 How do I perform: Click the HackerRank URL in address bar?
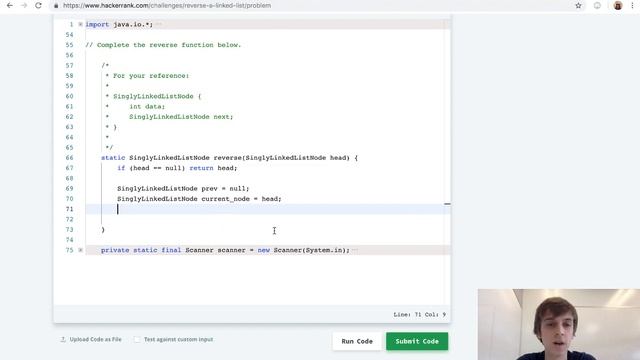(167, 6)
